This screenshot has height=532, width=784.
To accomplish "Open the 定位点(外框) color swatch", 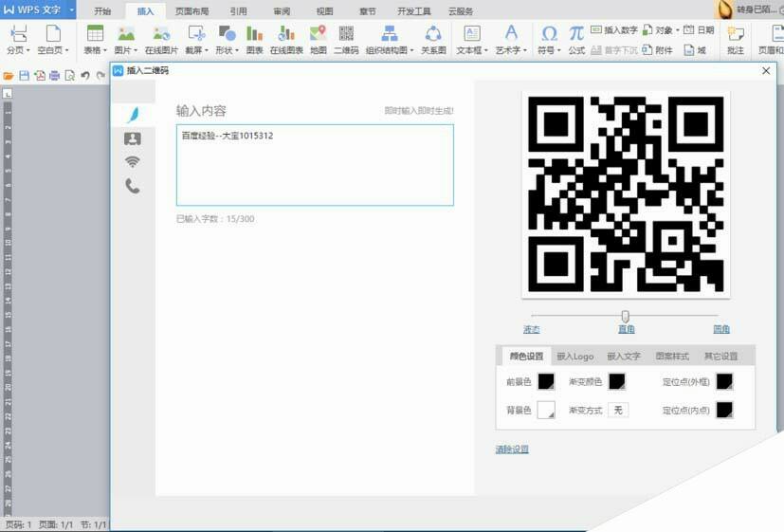I will click(724, 381).
